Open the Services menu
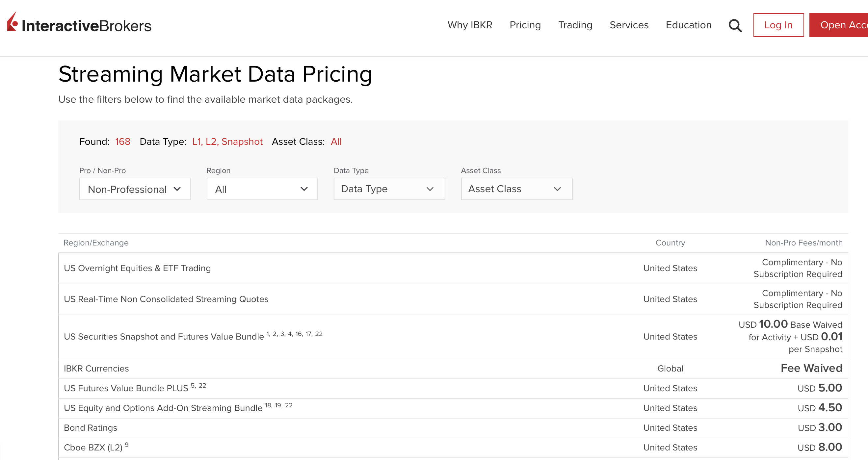The image size is (868, 460). pos(629,25)
